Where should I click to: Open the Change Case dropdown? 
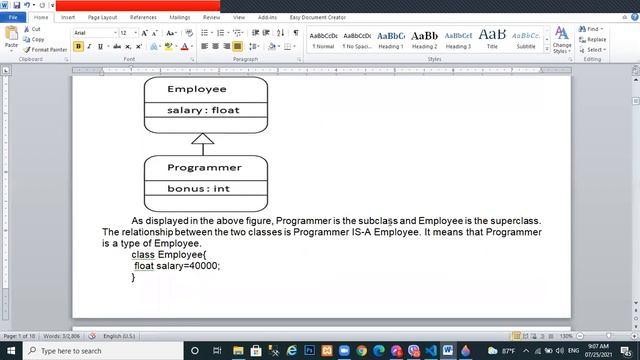pos(171,33)
